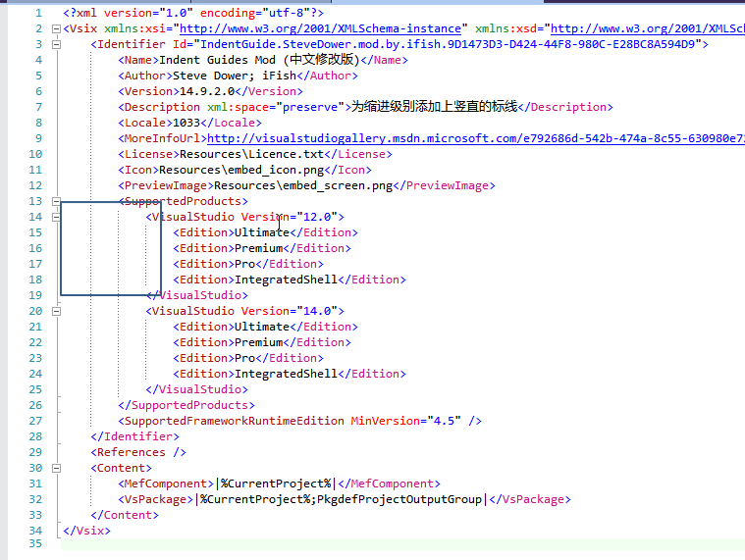
Task: Click Pro edition on line 23
Action: (x=244, y=358)
